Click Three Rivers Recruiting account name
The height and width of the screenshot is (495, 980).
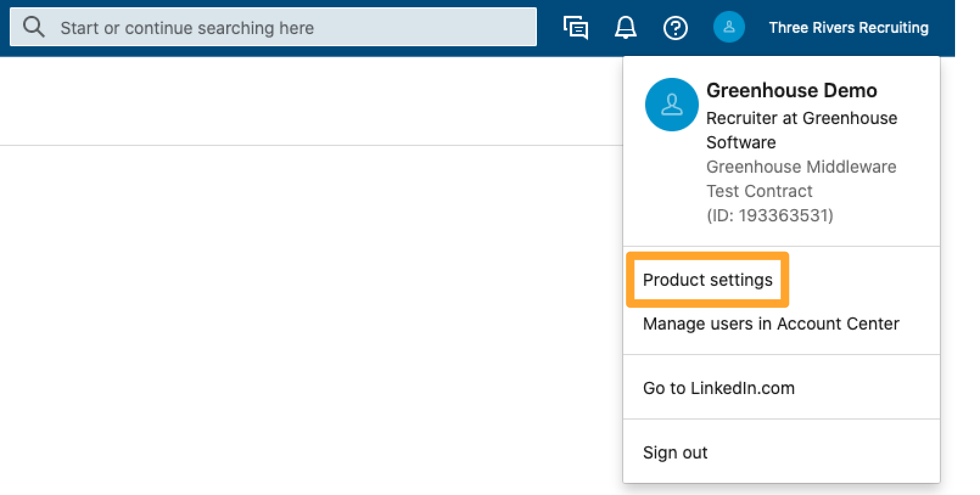coord(849,28)
